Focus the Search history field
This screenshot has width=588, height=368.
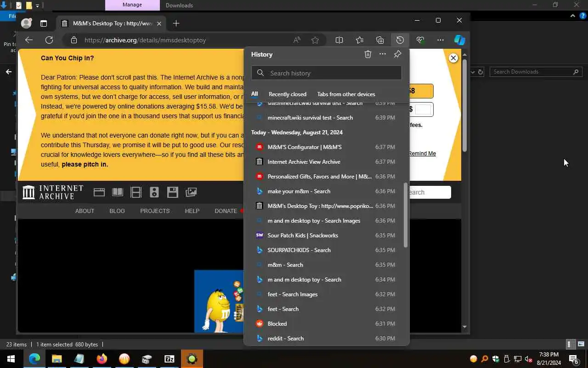327,73
